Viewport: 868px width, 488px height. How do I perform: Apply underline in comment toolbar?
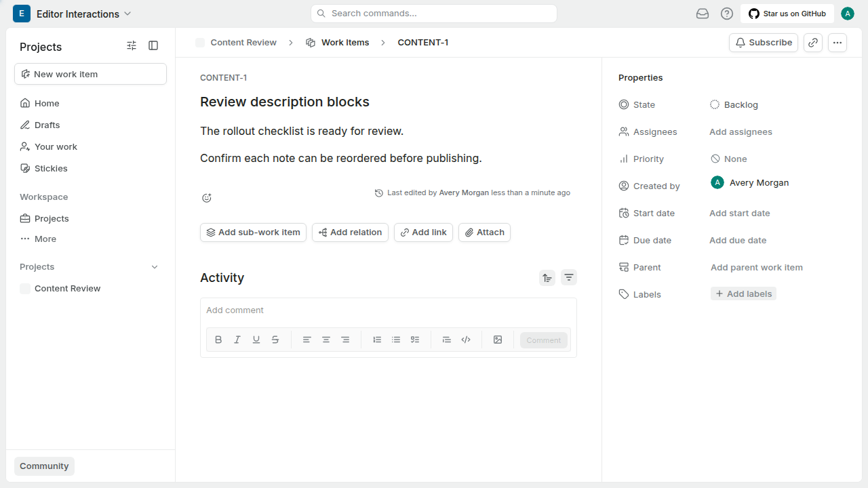pos(256,340)
